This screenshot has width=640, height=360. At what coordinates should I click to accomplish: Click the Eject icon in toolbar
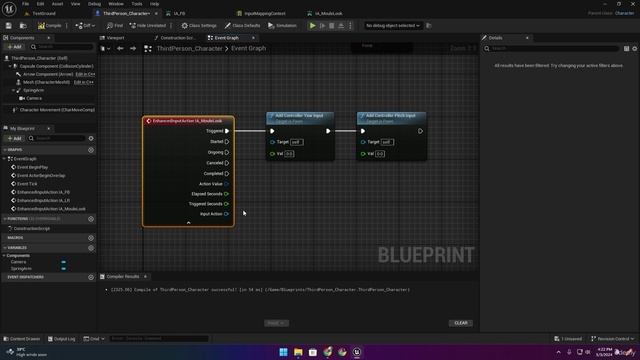(x=341, y=25)
